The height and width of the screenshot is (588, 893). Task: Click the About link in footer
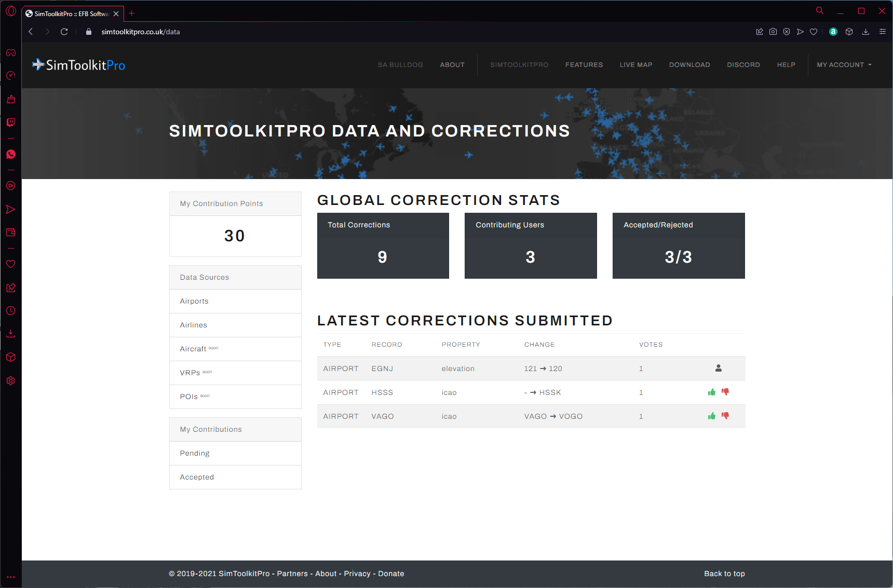point(326,573)
